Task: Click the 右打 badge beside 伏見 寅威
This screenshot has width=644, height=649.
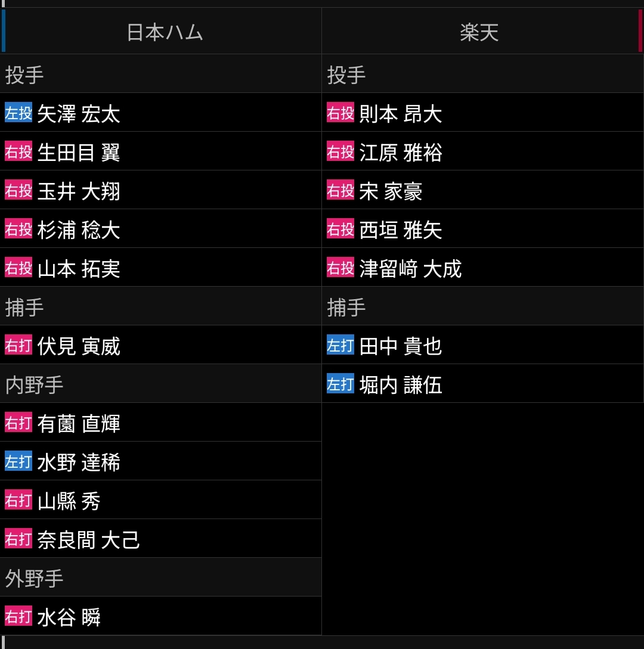Action: click(x=18, y=345)
